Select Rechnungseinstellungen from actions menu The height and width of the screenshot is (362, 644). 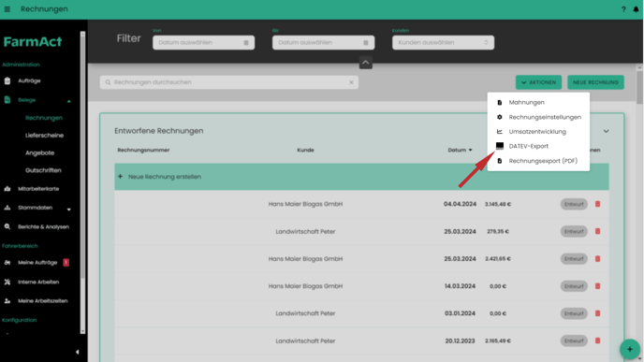[x=538, y=117]
